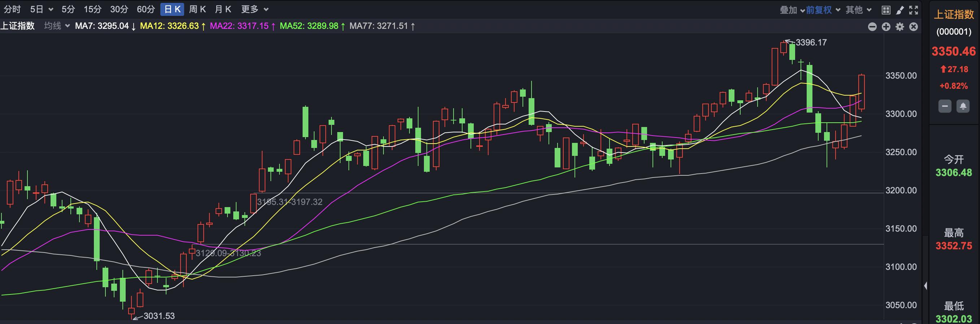Image resolution: width=980 pixels, height=324 pixels.
Task: Zoom out chart with minus circle icon
Action: coord(872,27)
